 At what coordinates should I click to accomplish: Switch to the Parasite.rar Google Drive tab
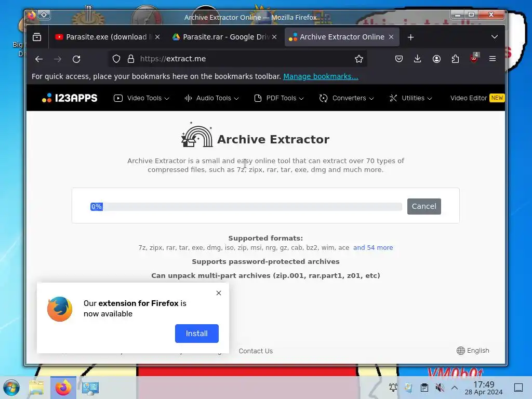[x=224, y=37]
